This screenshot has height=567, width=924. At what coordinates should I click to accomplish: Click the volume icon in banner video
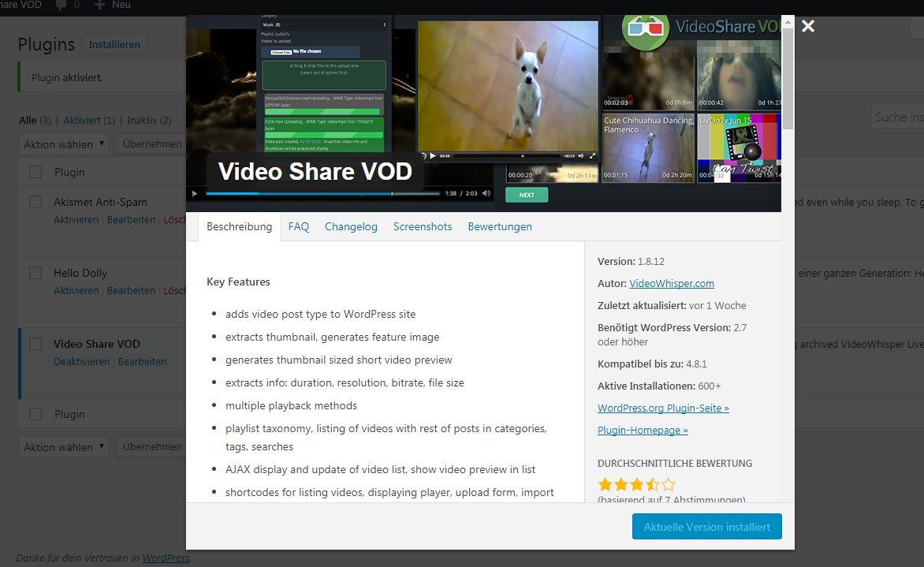(x=486, y=193)
